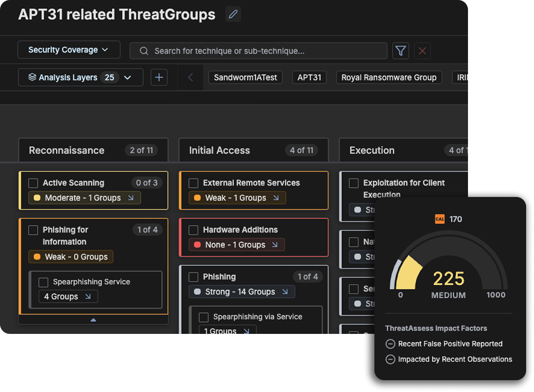Click the plus icon to add analysis layer
The width and height of the screenshot is (534, 392).
click(x=159, y=77)
